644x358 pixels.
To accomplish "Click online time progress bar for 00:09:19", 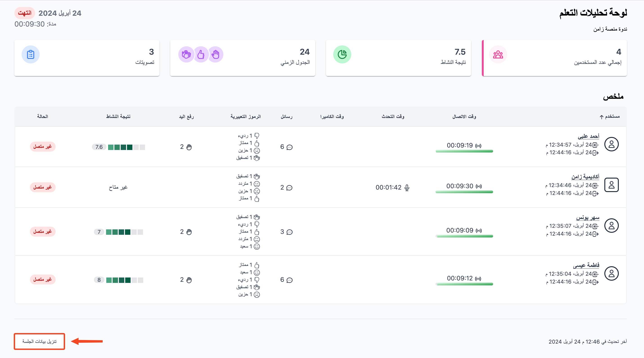I will (x=464, y=151).
